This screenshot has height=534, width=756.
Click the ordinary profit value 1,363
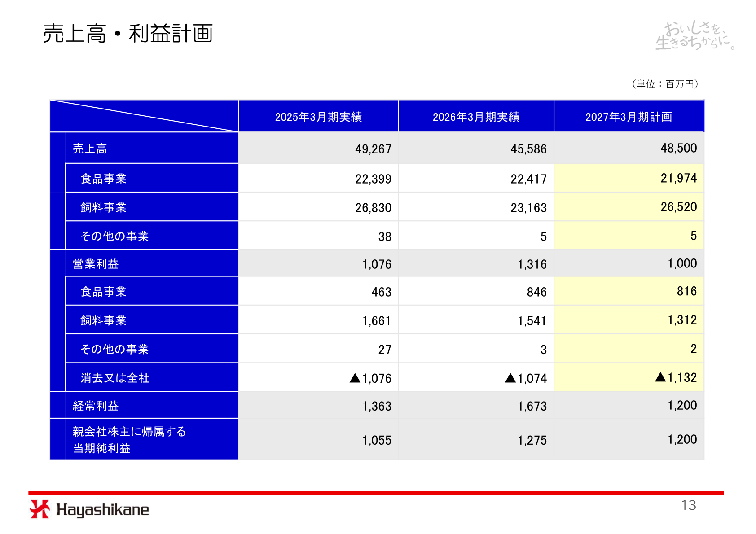(377, 406)
